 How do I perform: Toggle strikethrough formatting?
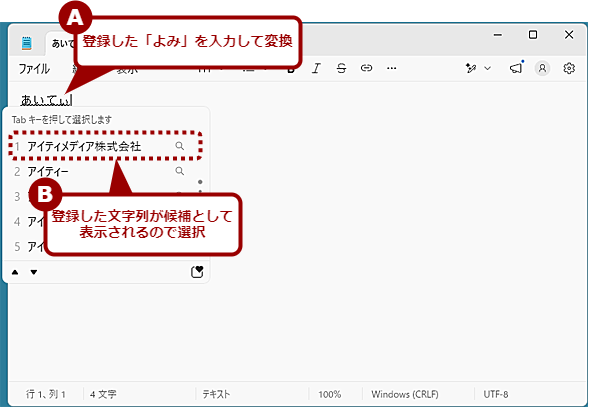tap(341, 68)
